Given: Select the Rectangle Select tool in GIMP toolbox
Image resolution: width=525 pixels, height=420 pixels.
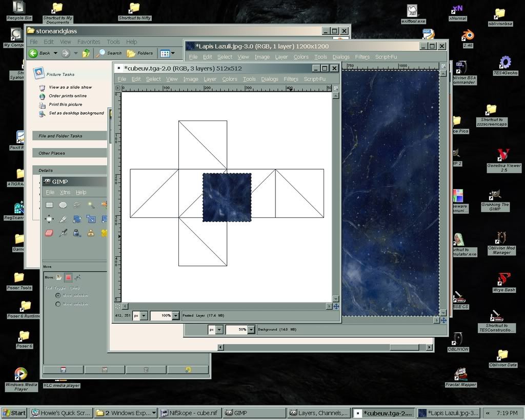Looking at the screenshot, I should click(x=50, y=205).
